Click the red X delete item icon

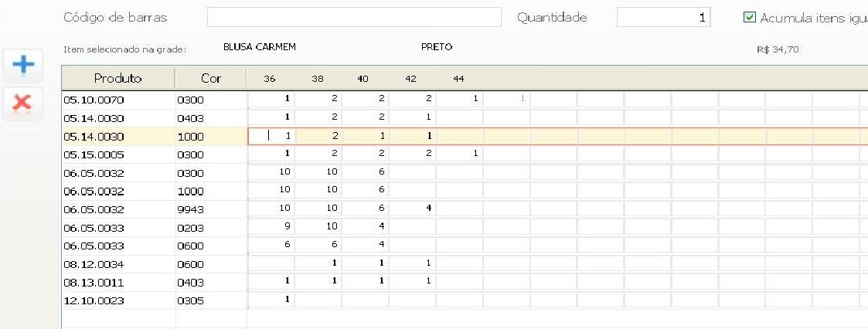(24, 102)
